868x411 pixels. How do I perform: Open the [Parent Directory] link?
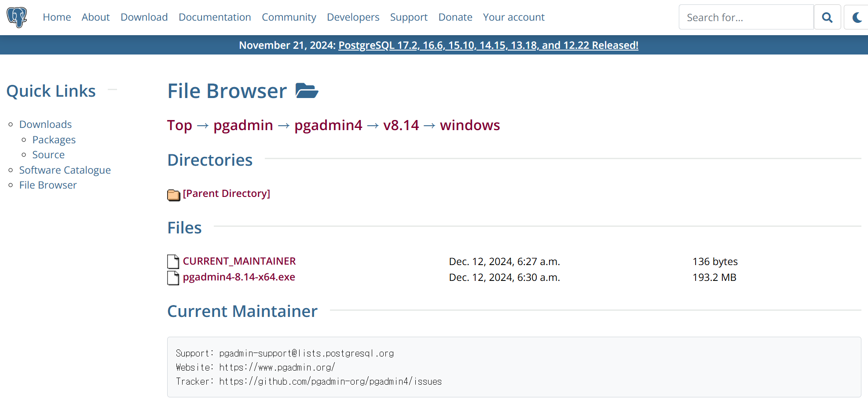227,194
